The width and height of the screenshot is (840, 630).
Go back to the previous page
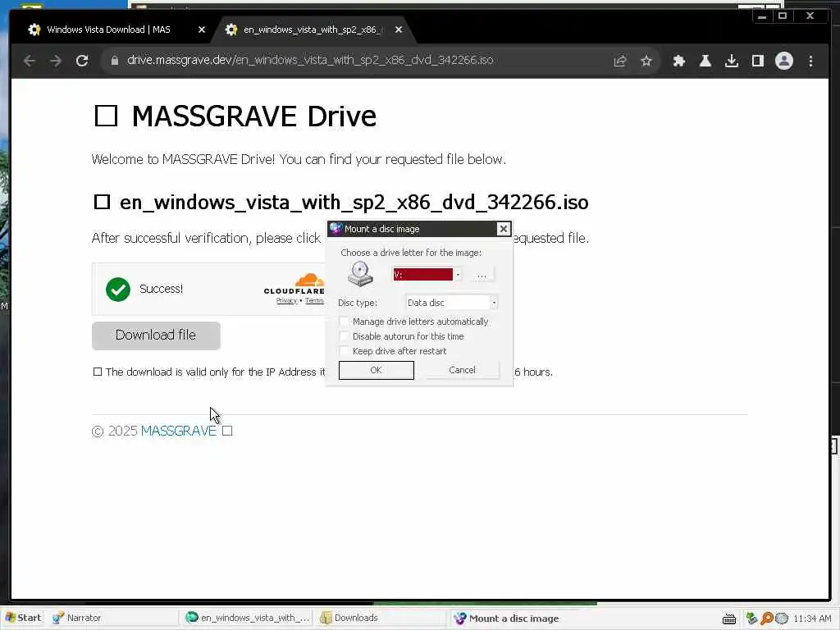tap(30, 61)
